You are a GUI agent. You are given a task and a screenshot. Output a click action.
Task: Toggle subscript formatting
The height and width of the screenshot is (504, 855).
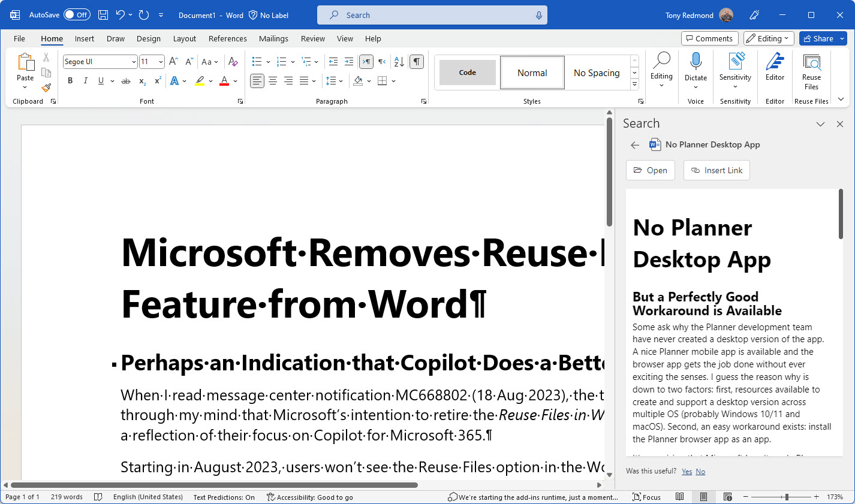click(x=142, y=81)
